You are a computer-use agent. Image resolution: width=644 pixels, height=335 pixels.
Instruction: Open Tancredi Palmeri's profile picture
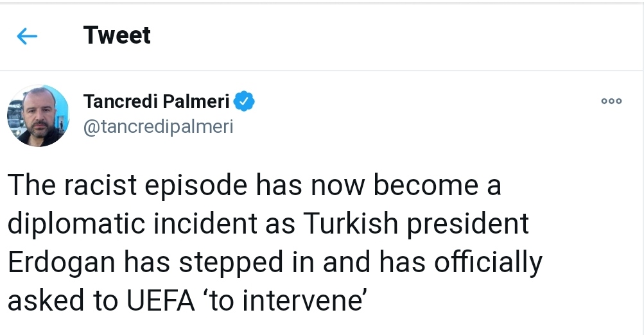click(38, 116)
